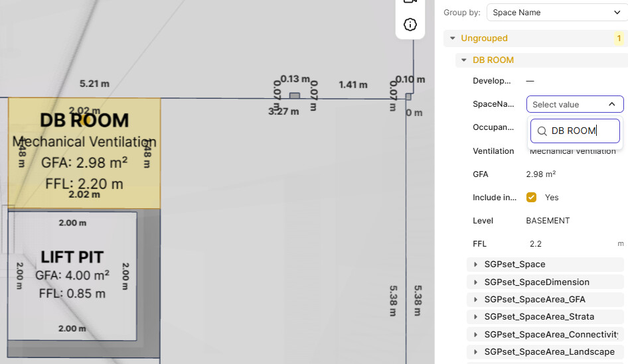Screen dimensions: 628x364
Task: Click the 5.21 m dimension label
Action: tap(94, 84)
